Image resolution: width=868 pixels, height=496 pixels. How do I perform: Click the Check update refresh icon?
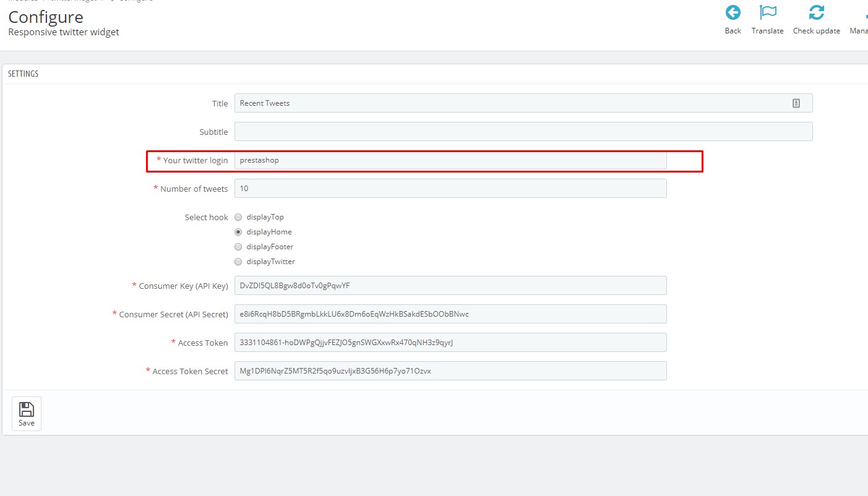point(816,13)
